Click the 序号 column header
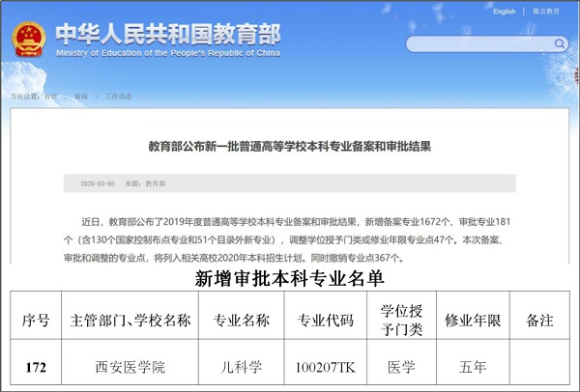 (36, 320)
